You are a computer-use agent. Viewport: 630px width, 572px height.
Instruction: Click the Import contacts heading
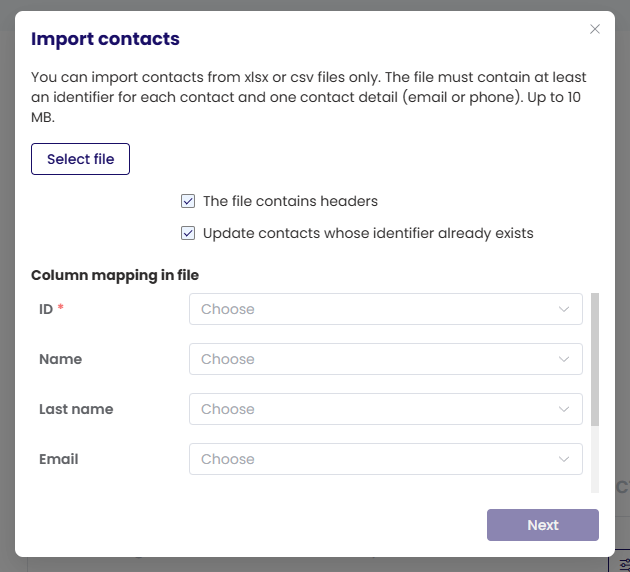pyautogui.click(x=105, y=40)
